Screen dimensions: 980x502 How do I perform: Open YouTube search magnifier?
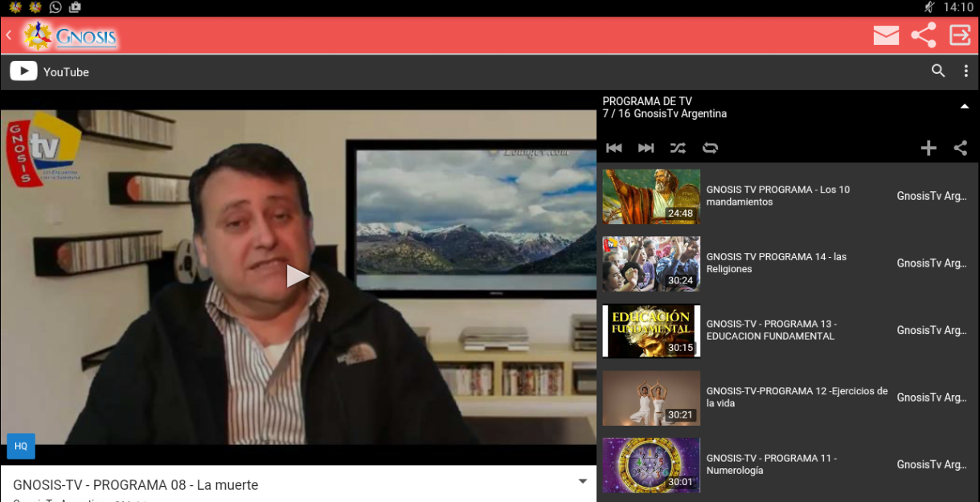(x=938, y=71)
